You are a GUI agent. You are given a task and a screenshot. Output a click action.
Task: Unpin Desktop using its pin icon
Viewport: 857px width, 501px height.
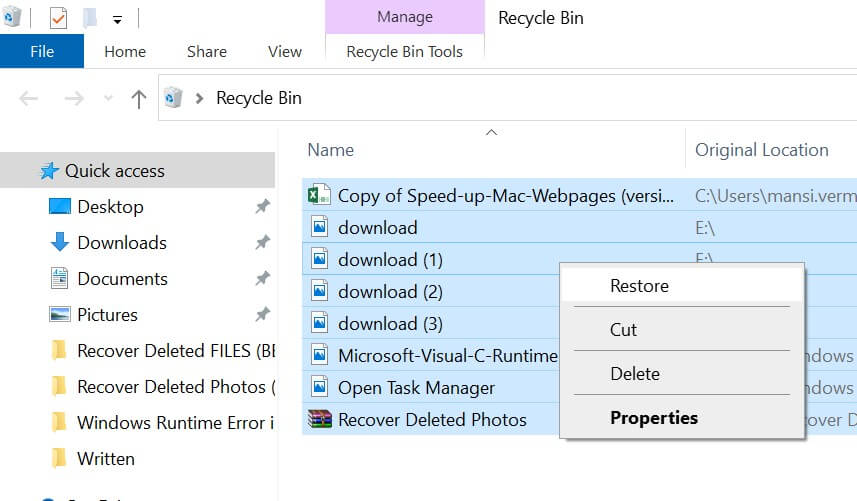coord(263,207)
